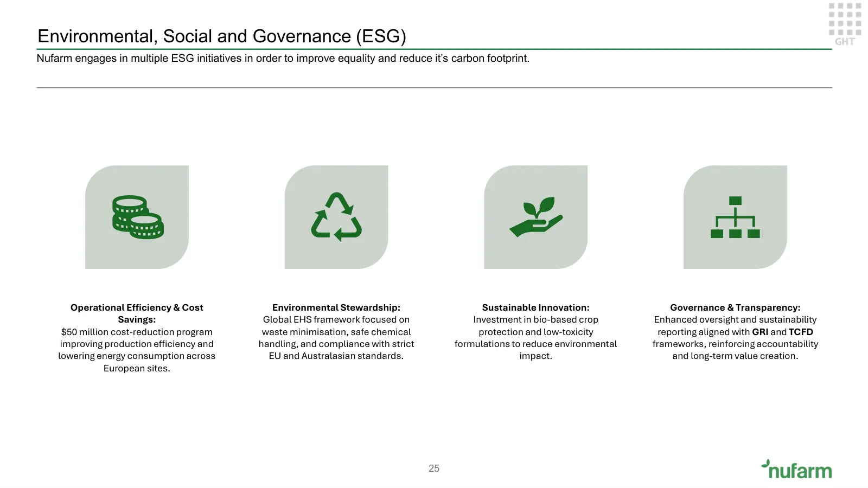The height and width of the screenshot is (488, 868).
Task: Select the organisation chart icon
Action: click(735, 217)
